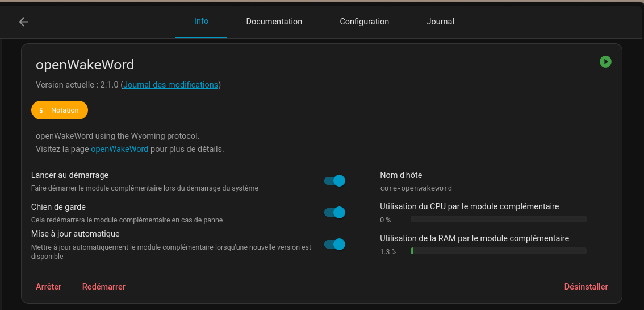Click the Désinstaller button
Screen dimensions: 644x310
586,287
